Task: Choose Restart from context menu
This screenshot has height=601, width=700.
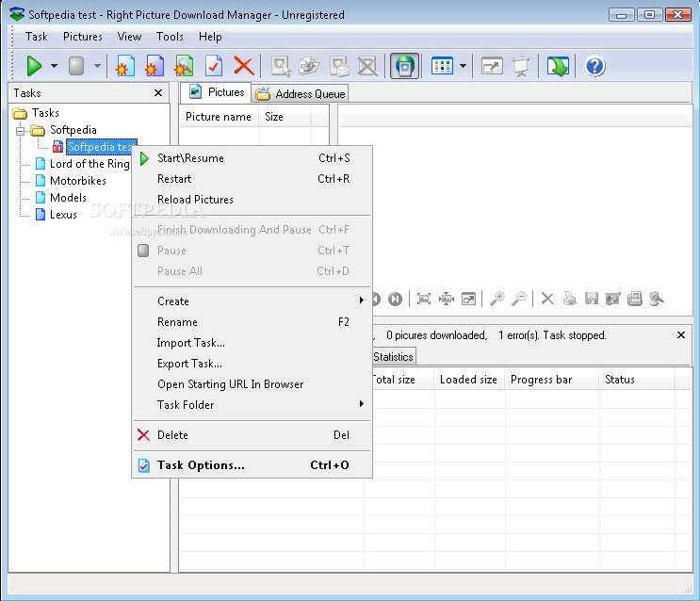Action: click(252, 179)
